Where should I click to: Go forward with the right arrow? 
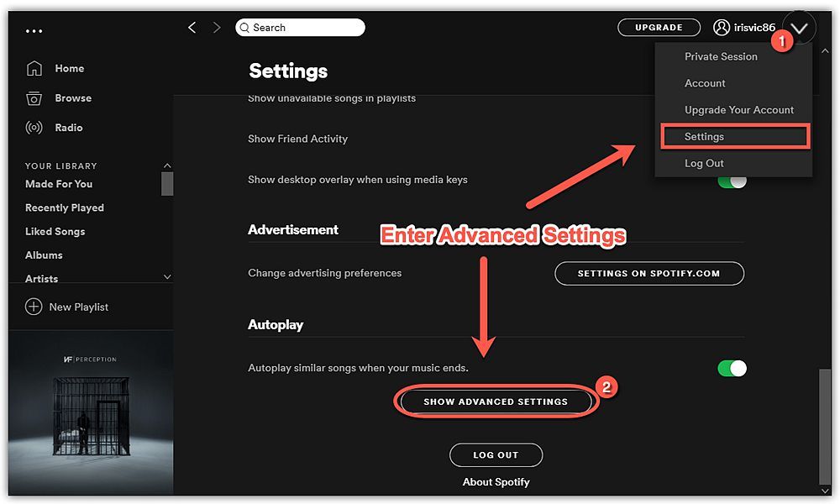pyautogui.click(x=217, y=28)
